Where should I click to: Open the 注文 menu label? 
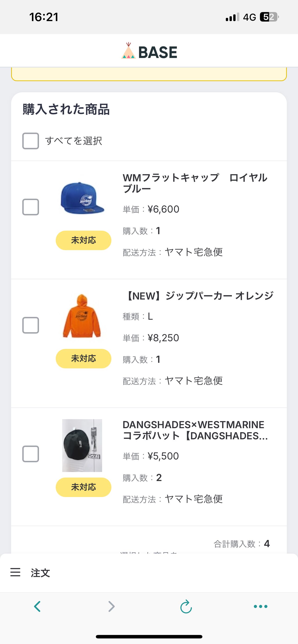(40, 573)
